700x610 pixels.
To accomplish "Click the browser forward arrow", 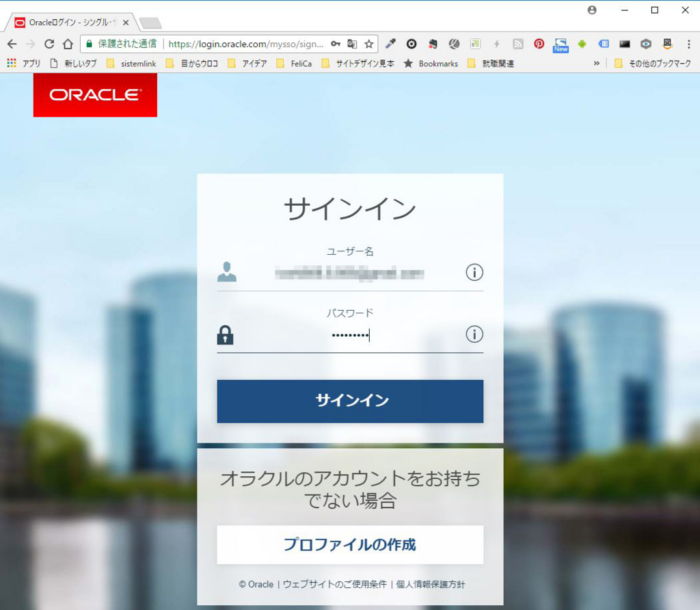I will click(30, 44).
